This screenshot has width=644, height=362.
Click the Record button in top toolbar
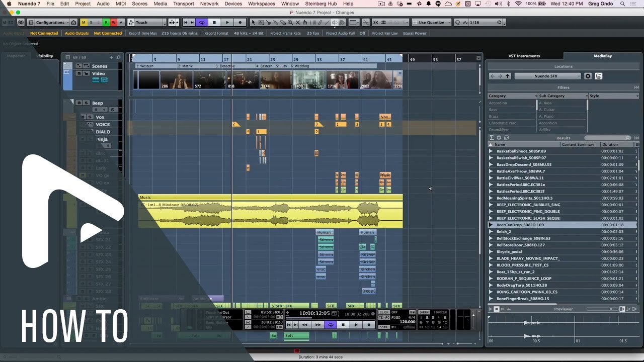240,22
